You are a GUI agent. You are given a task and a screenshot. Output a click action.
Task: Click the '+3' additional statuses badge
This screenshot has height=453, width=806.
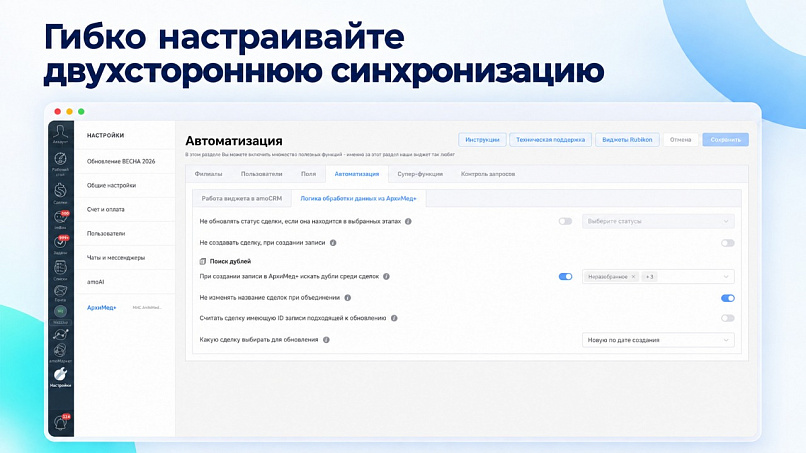click(649, 277)
